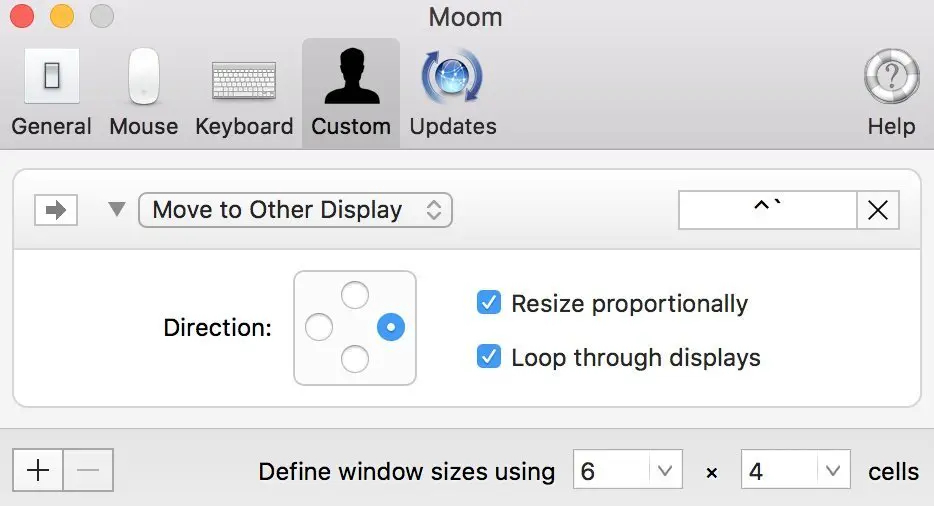The width and height of the screenshot is (934, 506).
Task: Collapse the action row disclosure triangle
Action: coord(117,210)
